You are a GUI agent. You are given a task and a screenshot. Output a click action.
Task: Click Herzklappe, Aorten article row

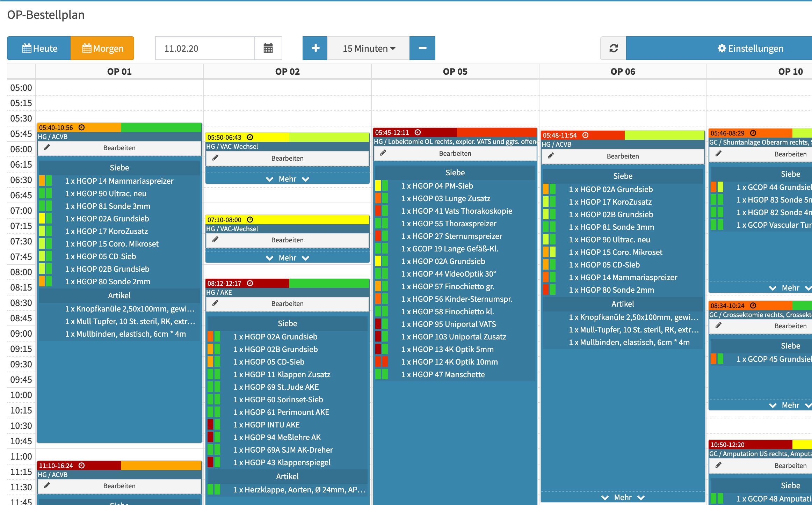pos(287,490)
